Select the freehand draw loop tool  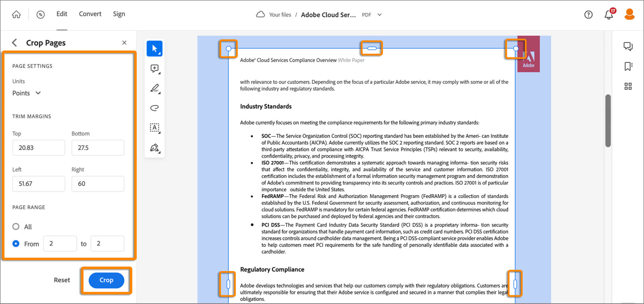(155, 108)
